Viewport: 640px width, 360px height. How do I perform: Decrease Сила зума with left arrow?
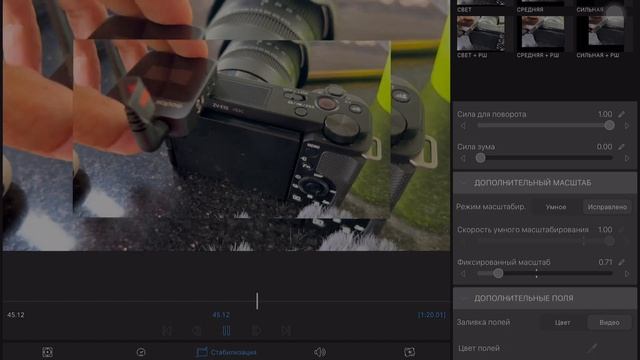[463, 158]
